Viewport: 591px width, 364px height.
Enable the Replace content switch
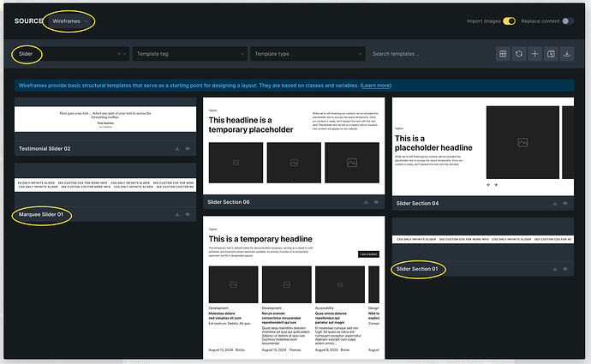pos(568,21)
